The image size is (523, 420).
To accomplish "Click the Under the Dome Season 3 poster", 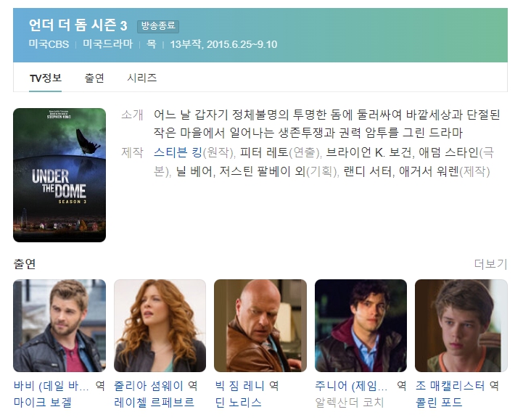I will (x=59, y=175).
